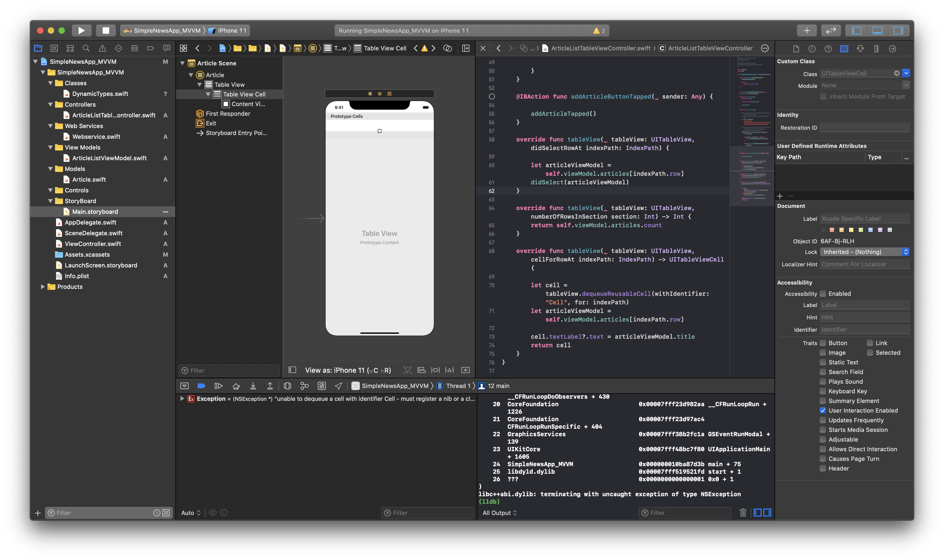Viewport: 944px width, 560px height.
Task: Click the Run play button
Action: 81,31
